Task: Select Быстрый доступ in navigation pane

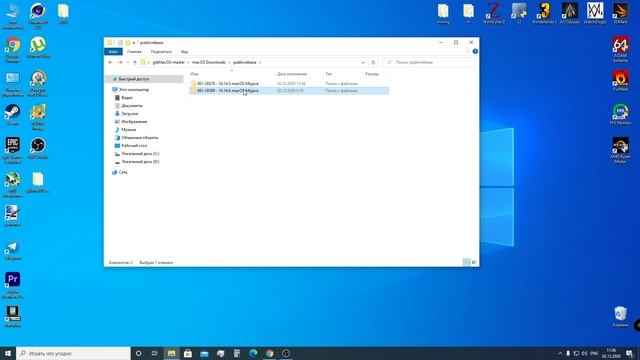Action: (134, 79)
